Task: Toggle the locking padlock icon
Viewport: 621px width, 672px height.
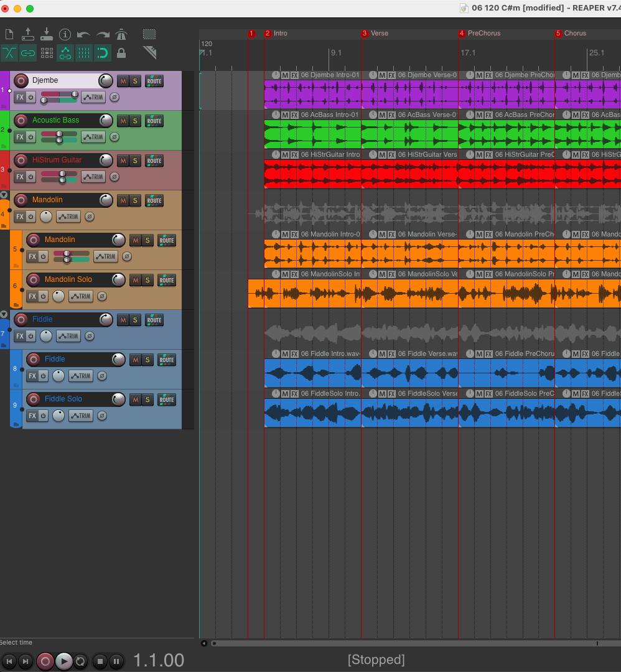Action: pyautogui.click(x=121, y=53)
